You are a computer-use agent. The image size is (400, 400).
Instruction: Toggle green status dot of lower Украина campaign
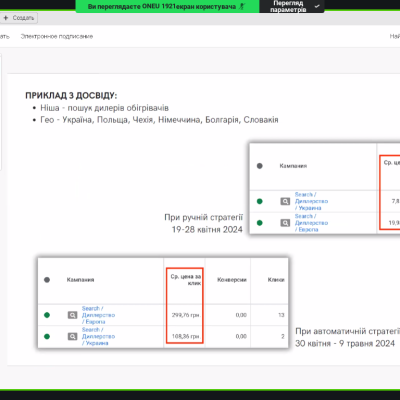[47, 336]
